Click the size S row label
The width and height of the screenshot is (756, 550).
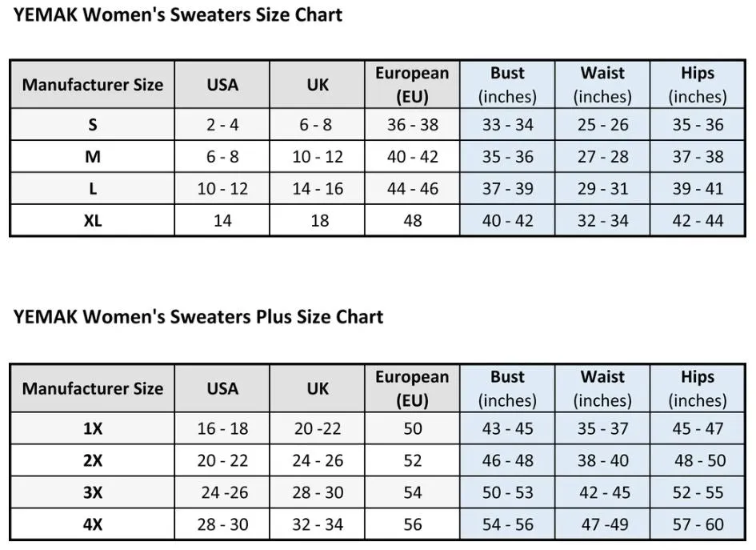pyautogui.click(x=93, y=124)
